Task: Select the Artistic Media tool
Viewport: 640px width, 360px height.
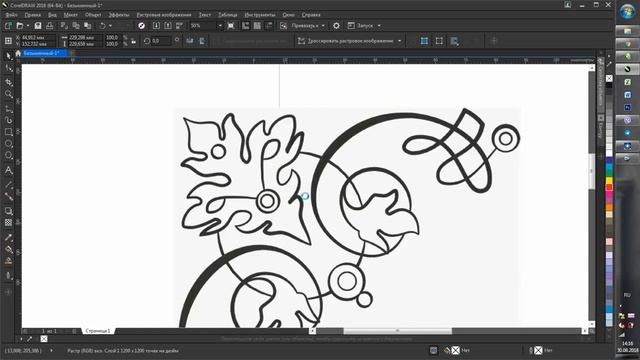Action: pyautogui.click(x=9, y=120)
